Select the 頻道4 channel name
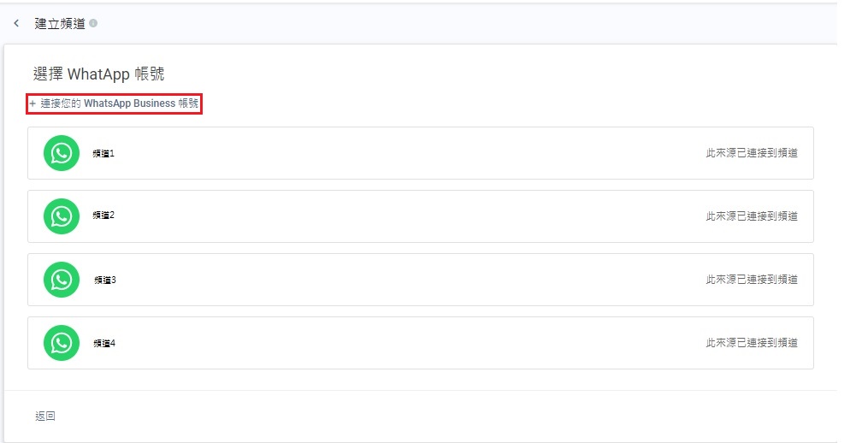Screen dimensions: 868x443 (103, 343)
